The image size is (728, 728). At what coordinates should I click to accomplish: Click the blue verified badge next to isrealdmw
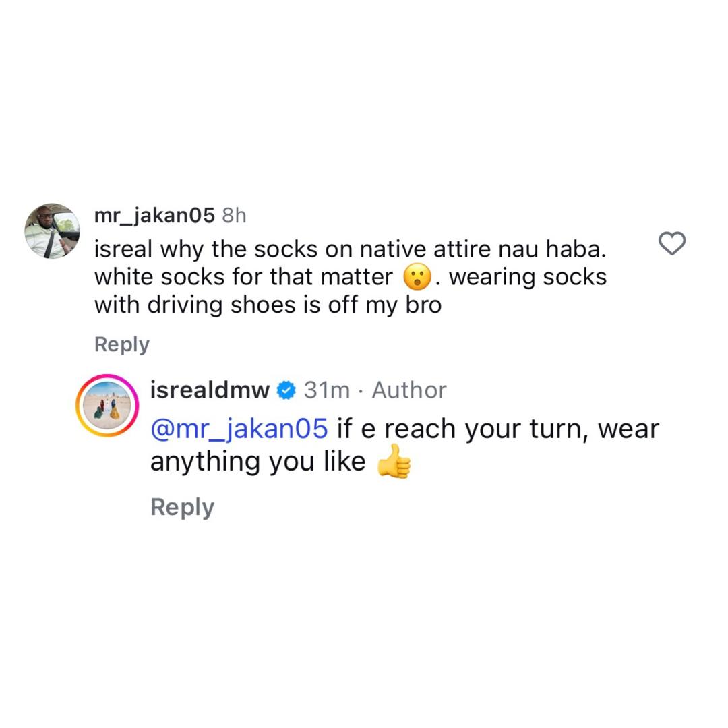[x=285, y=389]
